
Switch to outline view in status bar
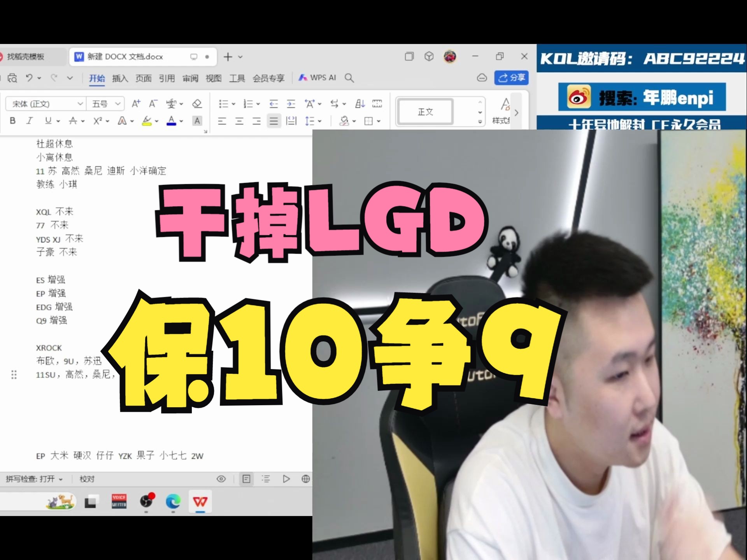coord(266,479)
